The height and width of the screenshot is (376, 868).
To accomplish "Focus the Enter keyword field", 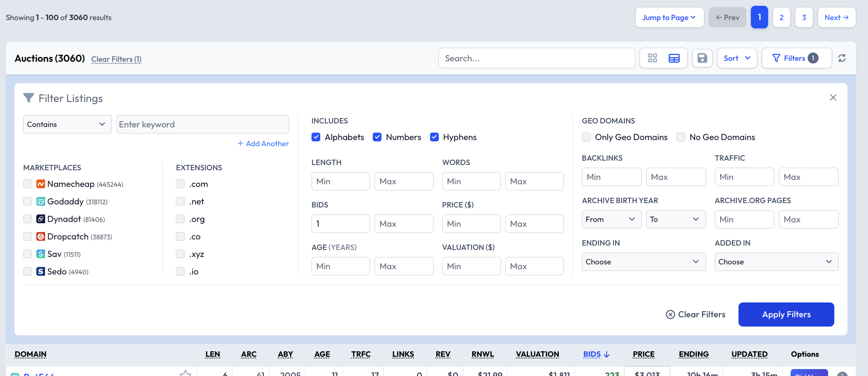I will tap(203, 124).
